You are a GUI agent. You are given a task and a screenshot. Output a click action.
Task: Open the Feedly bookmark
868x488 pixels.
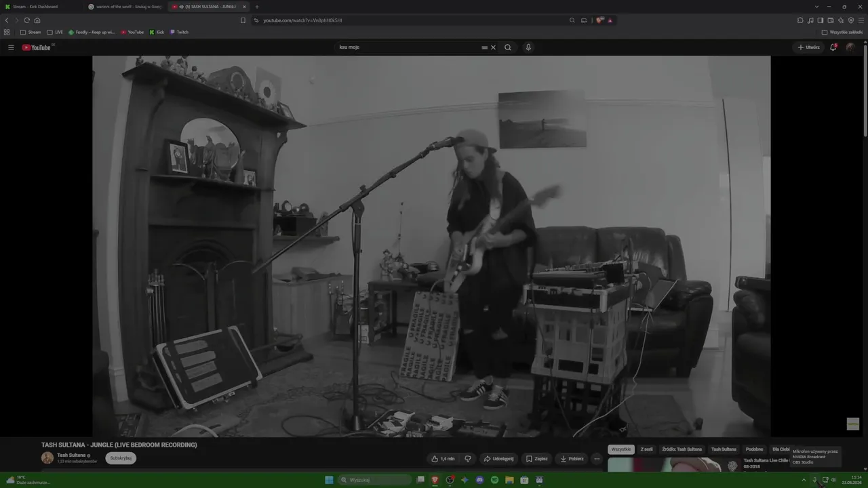(x=92, y=32)
